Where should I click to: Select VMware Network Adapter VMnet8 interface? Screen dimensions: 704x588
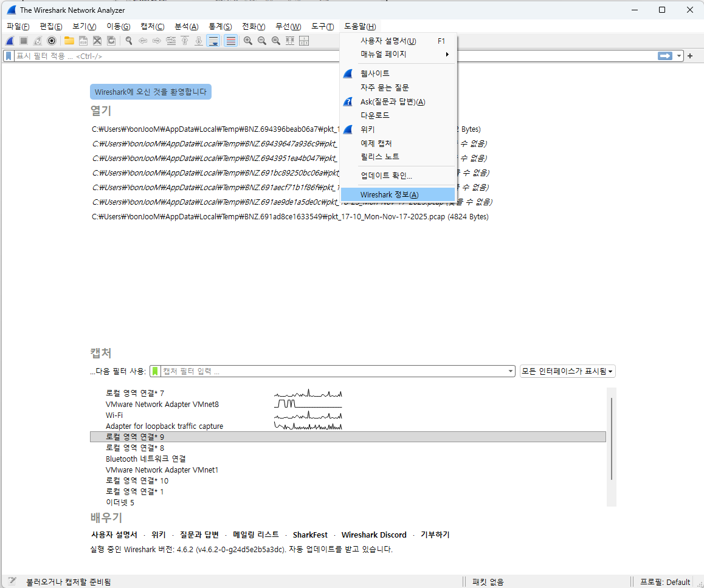click(x=348, y=404)
